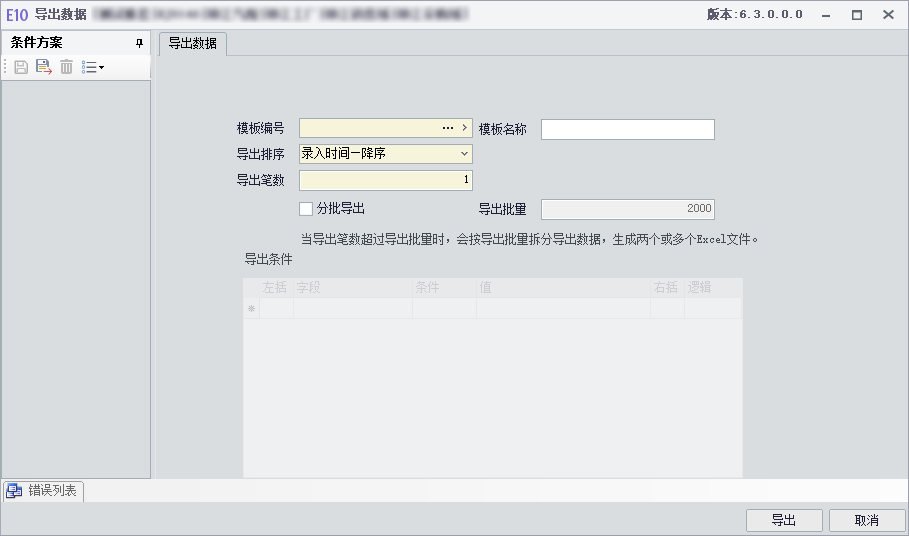Click the 导出 button
This screenshot has width=909, height=536.
coord(784,520)
